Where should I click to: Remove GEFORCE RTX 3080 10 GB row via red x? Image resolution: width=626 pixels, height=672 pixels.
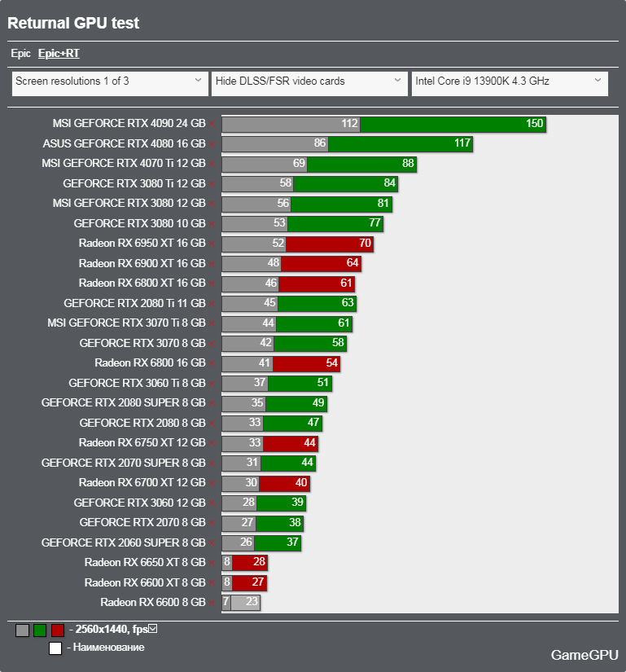click(x=212, y=224)
